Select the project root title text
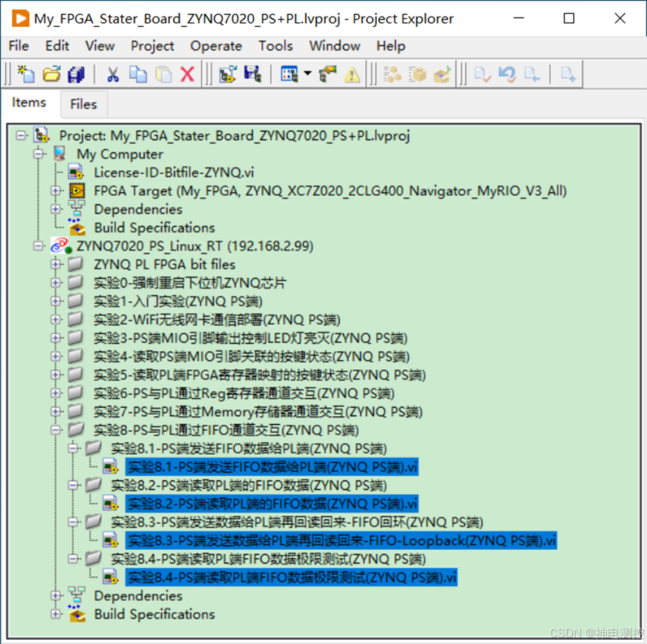 234,135
